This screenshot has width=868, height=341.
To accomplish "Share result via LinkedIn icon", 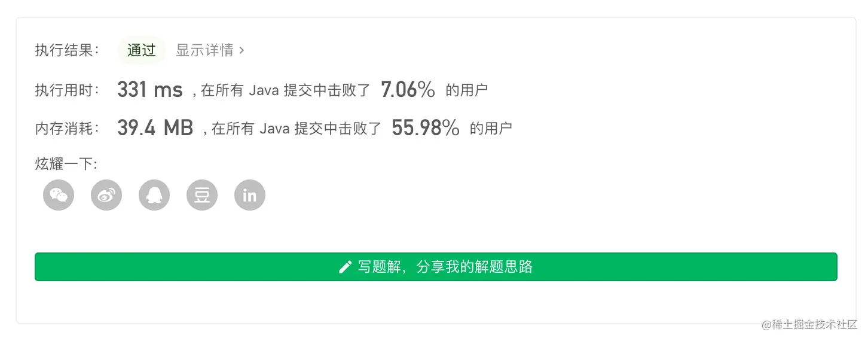I will pos(250,195).
